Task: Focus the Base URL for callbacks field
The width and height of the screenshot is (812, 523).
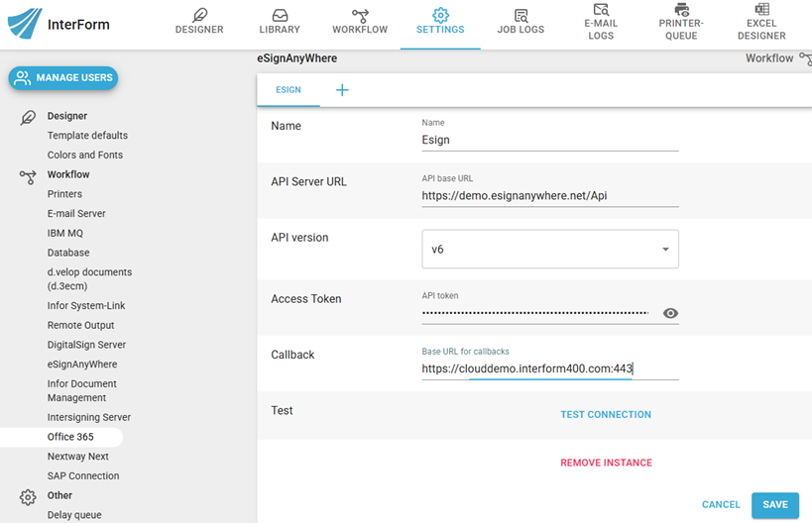Action: pos(550,368)
